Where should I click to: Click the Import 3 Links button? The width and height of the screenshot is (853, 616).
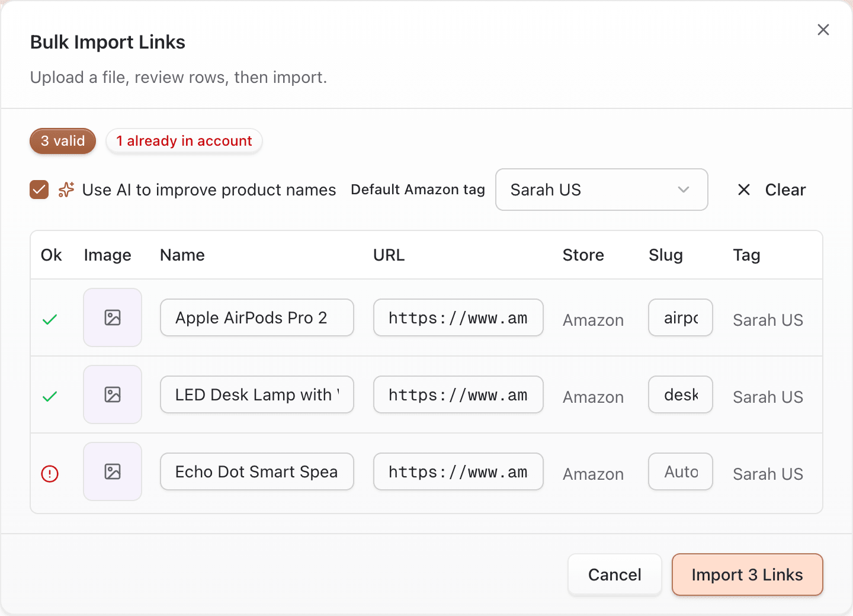[748, 575]
